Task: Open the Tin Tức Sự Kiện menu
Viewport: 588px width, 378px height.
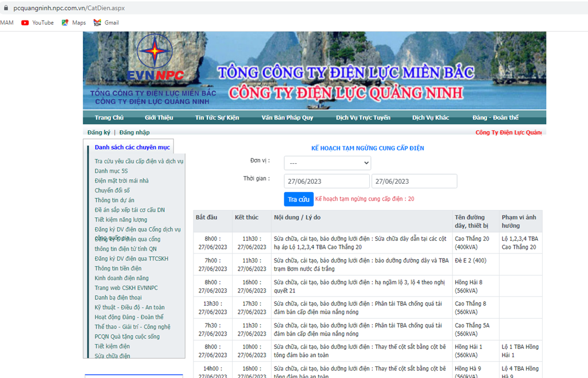Action: (217, 117)
